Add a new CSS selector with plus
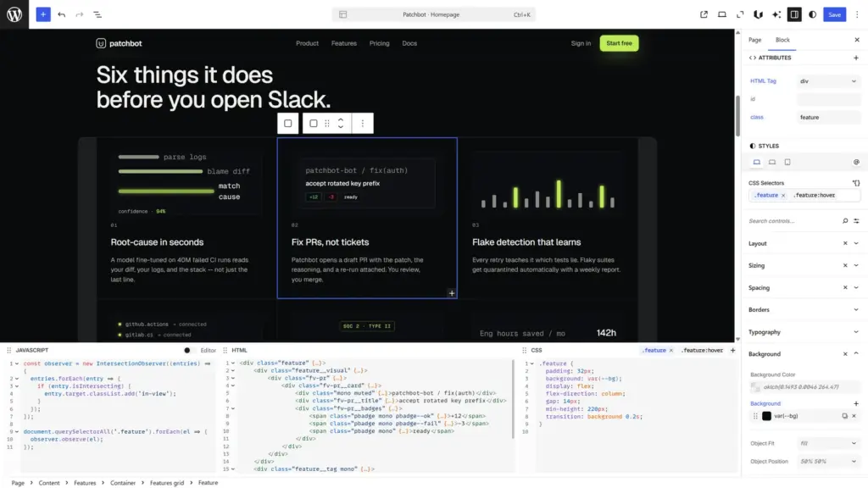The image size is (868, 488). point(732,350)
